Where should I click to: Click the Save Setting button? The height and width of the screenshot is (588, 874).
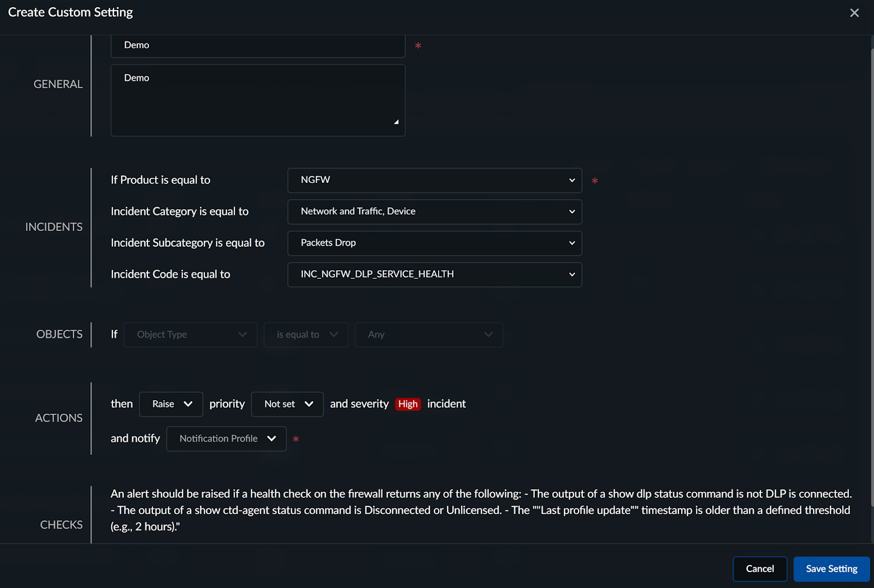(831, 569)
